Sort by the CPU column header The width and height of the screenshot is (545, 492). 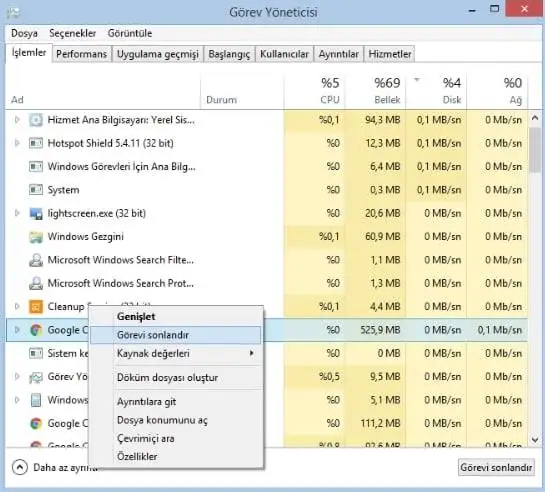[315, 92]
